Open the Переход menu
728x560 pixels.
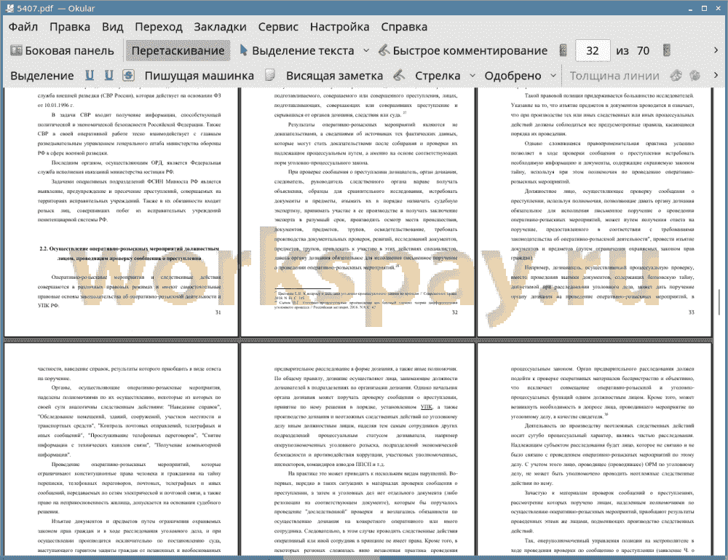pos(158,27)
